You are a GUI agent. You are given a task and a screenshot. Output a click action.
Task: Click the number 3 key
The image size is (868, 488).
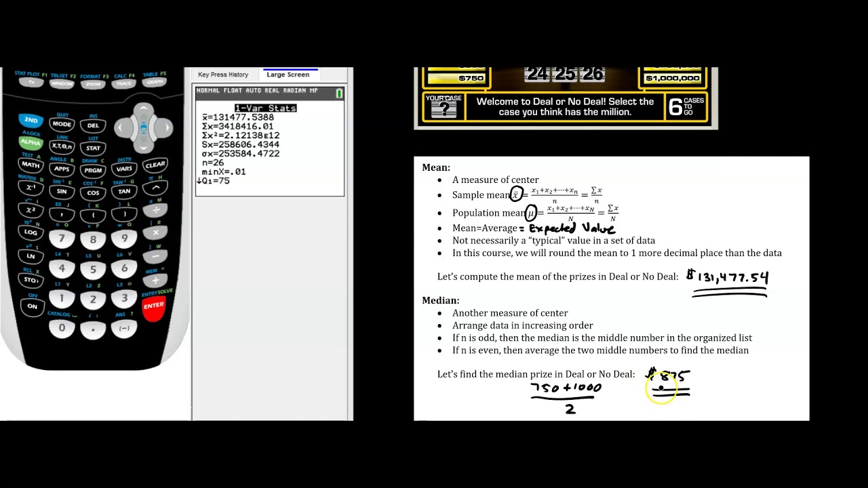coord(124,298)
